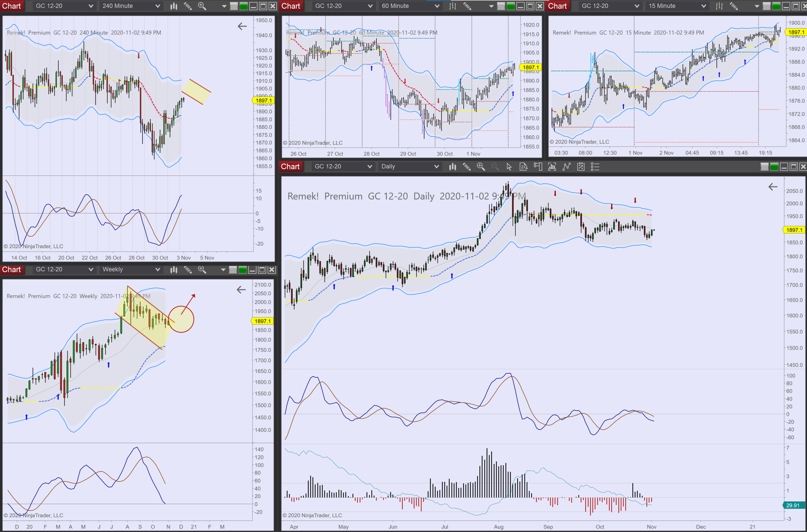
Task: Click zoom in magnifier on Daily chart
Action: pos(480,166)
